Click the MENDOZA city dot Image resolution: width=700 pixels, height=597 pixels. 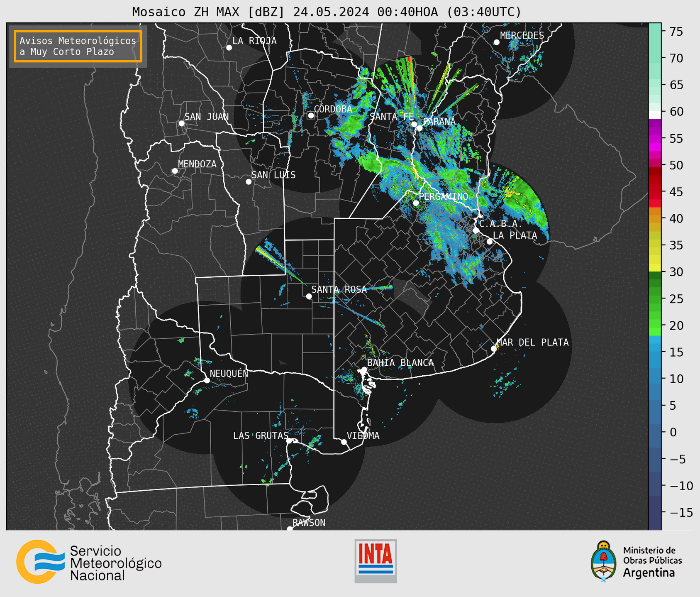point(175,171)
